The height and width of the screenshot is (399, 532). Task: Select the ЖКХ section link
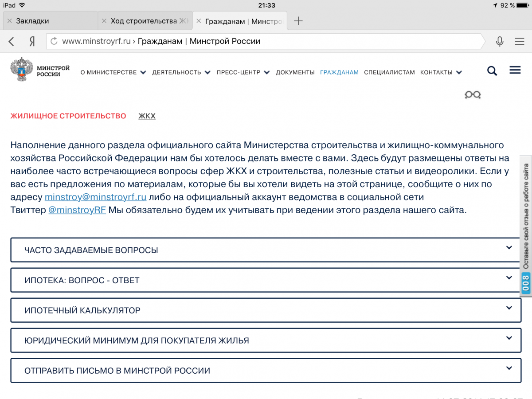(147, 116)
